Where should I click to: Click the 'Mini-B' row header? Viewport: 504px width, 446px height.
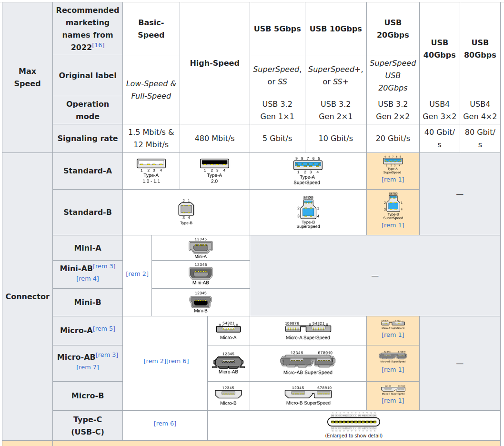click(x=88, y=302)
